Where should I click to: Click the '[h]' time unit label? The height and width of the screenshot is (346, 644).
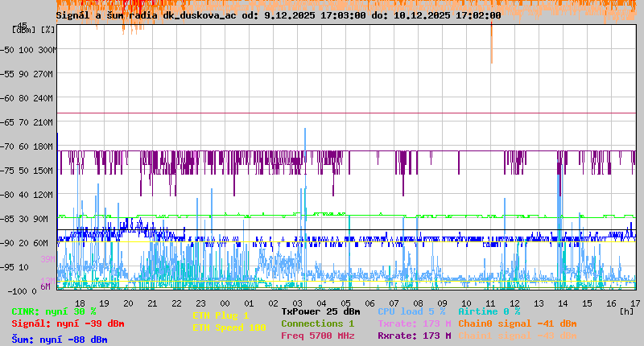(x=626, y=311)
